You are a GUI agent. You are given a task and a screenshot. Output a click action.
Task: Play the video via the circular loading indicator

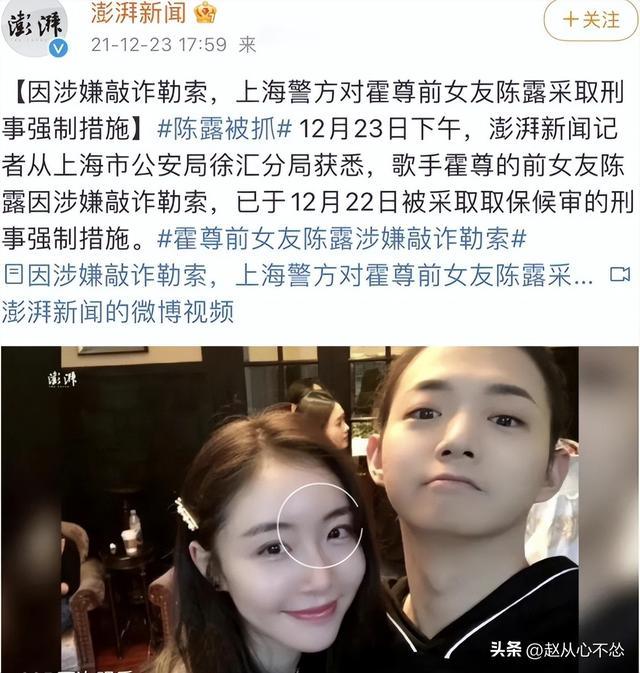click(x=320, y=524)
